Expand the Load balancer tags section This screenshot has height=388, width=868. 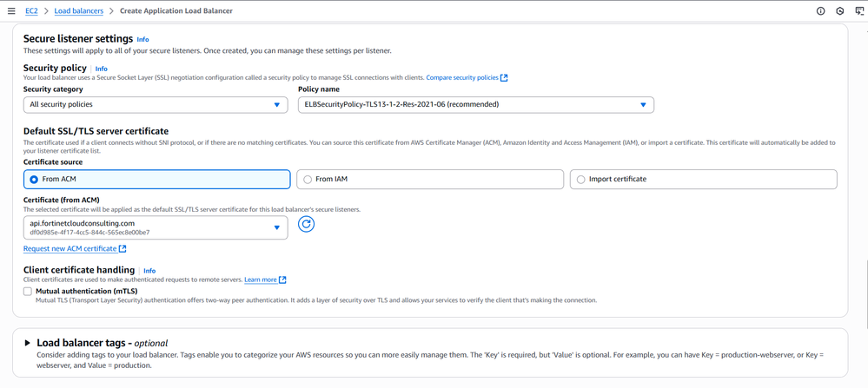pos(28,343)
